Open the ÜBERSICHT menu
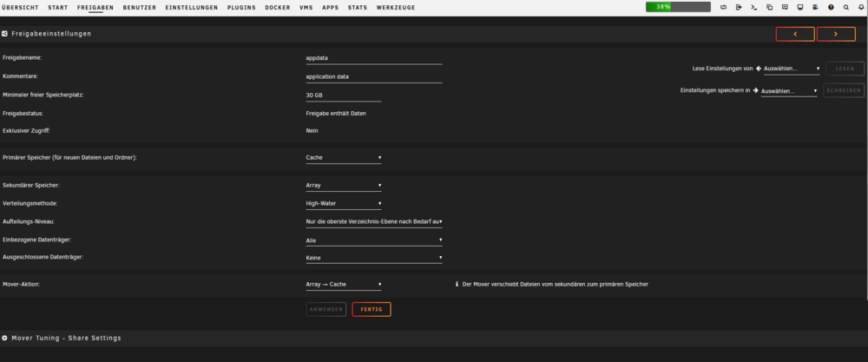Screen dimensions: 868x362 click(x=20, y=8)
